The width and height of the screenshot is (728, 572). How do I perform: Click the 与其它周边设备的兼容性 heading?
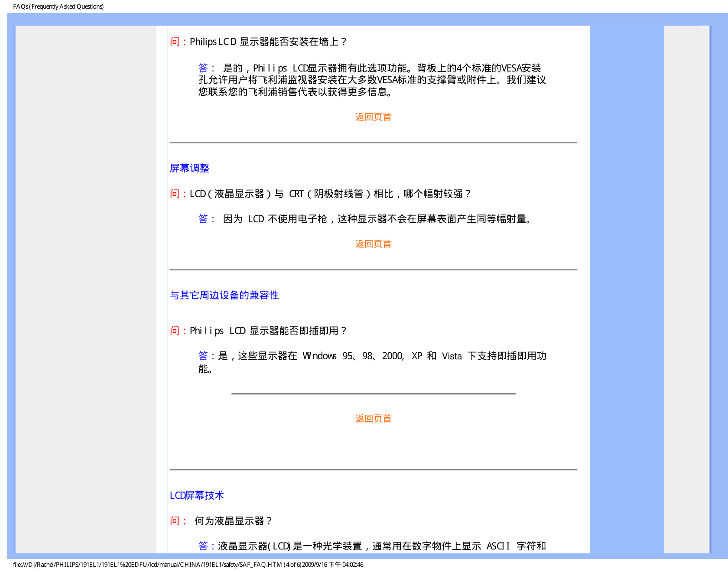[x=224, y=295]
